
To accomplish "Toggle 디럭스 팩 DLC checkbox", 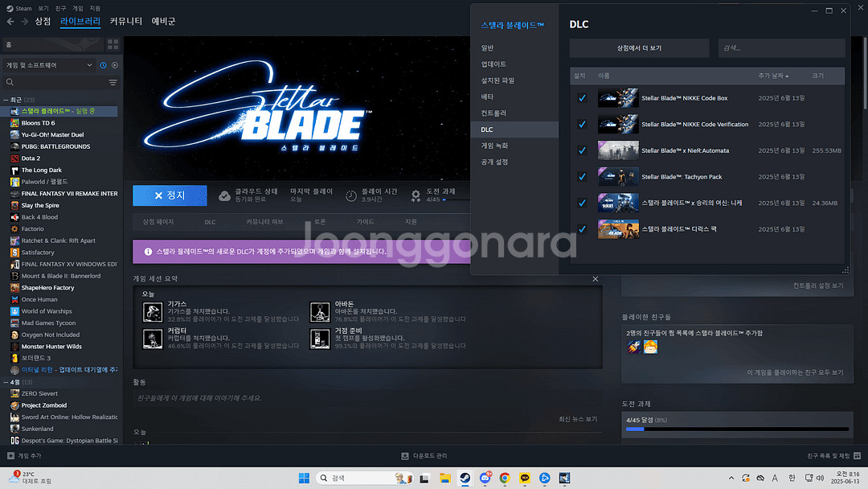I will tap(582, 229).
